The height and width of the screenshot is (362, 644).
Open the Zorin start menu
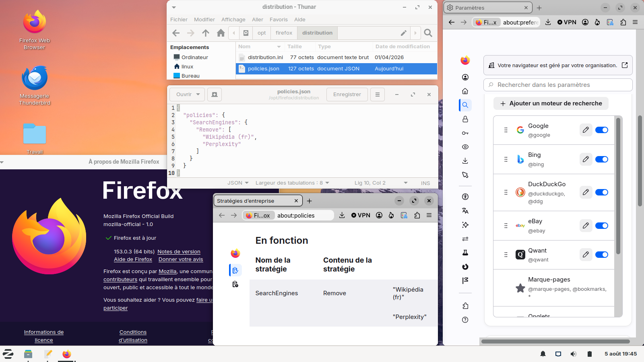[x=8, y=354]
